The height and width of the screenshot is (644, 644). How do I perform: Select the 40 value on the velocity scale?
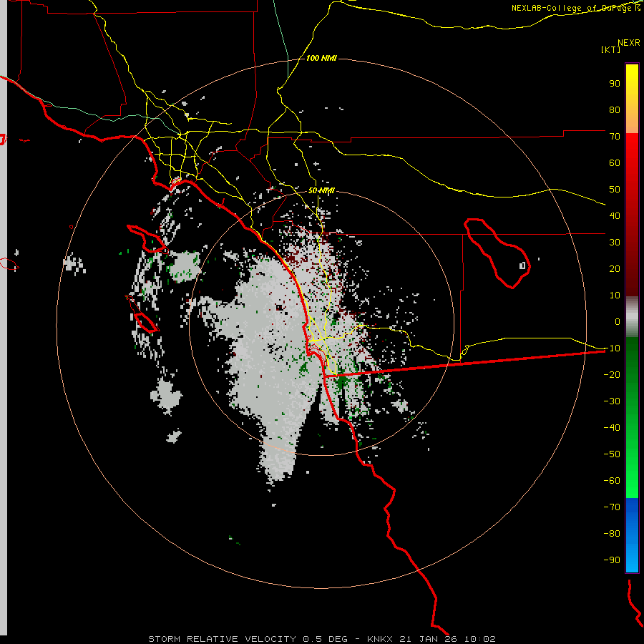(x=615, y=215)
